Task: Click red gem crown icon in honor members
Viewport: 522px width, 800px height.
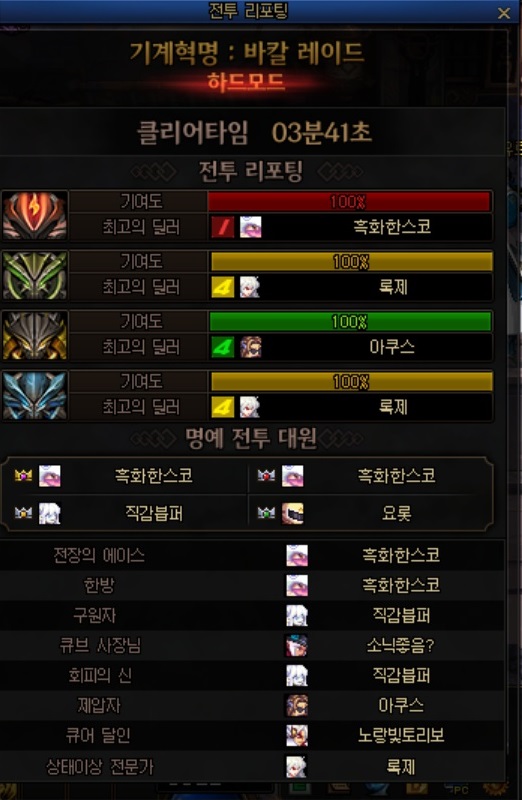Action: [266, 476]
